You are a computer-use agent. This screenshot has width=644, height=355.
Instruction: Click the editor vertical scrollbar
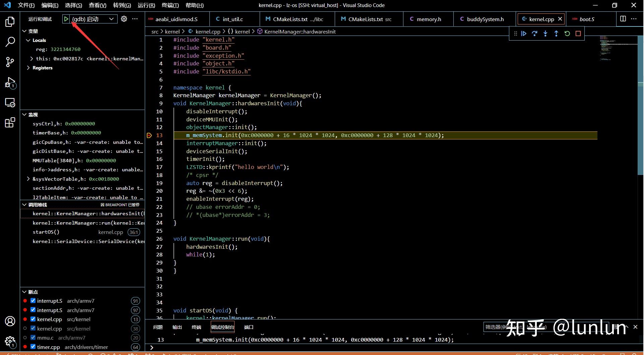(x=640, y=105)
